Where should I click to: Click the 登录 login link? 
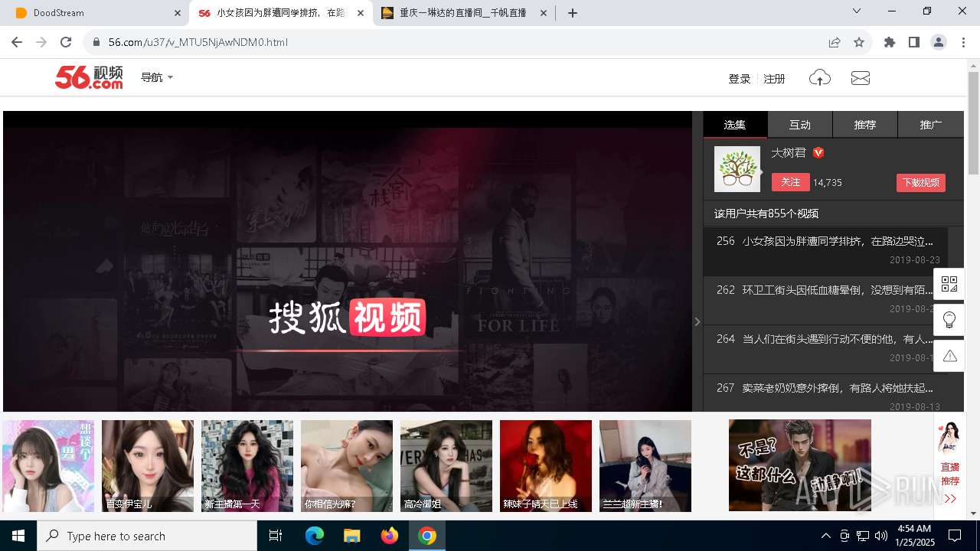[740, 79]
